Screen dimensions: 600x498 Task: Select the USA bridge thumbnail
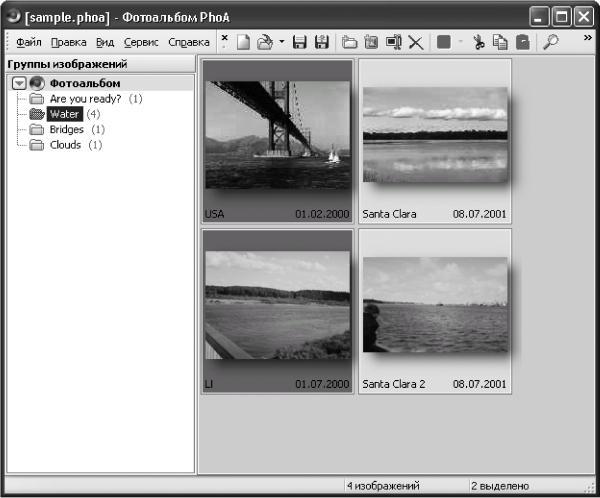(277, 141)
